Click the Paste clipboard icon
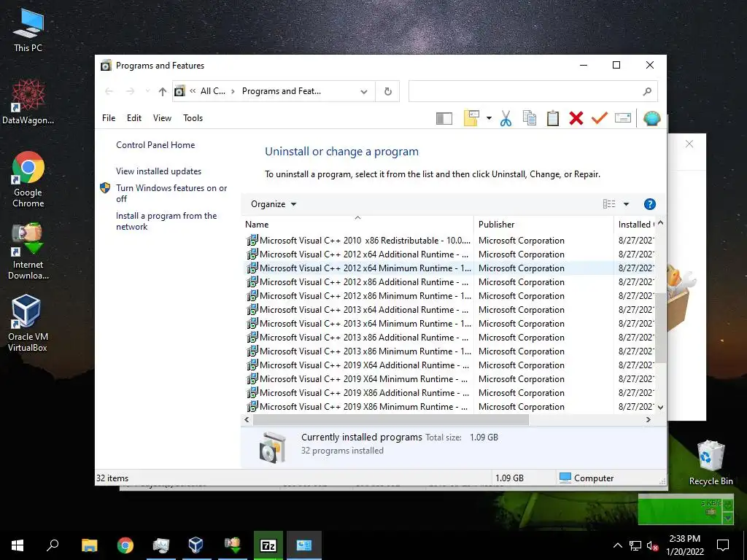Viewport: 747px width, 560px height. (x=553, y=118)
